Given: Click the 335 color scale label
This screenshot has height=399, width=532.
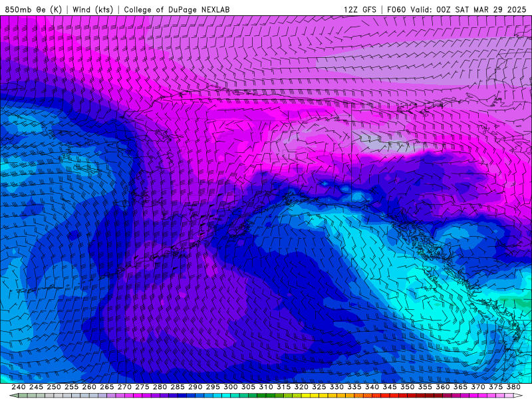Looking at the screenshot, I should coord(354,387).
